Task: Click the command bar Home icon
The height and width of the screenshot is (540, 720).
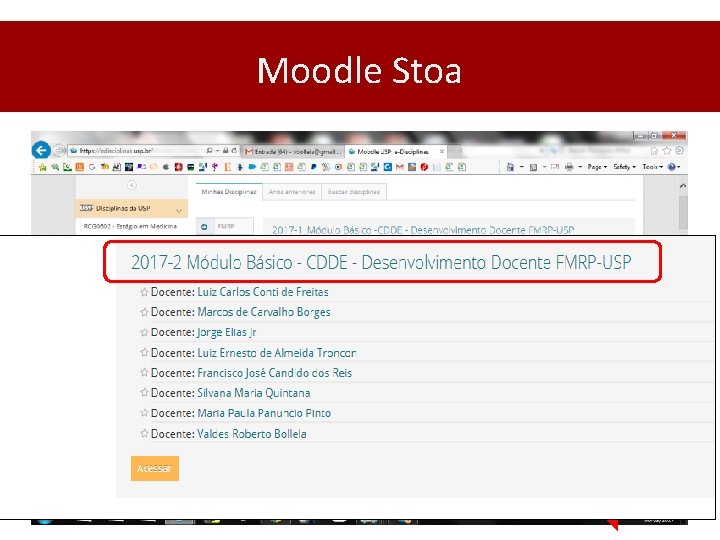Action: pos(510,167)
